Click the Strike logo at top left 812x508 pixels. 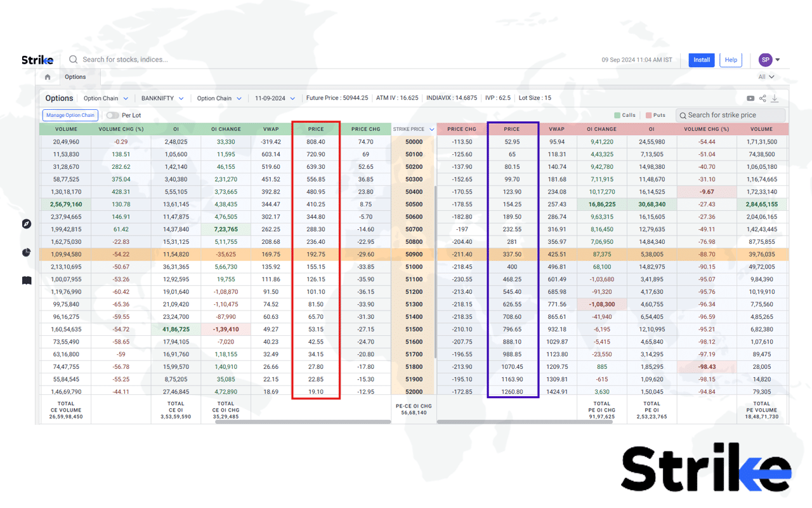pyautogui.click(x=37, y=59)
